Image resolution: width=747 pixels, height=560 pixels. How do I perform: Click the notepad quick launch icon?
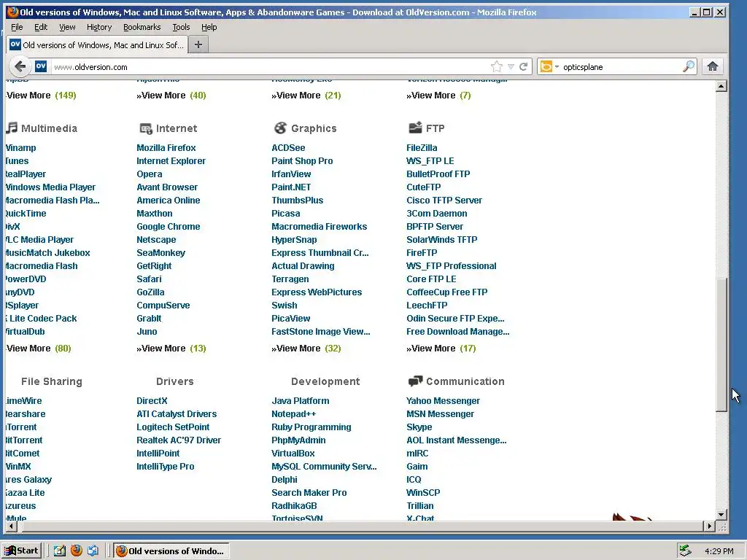[60, 551]
